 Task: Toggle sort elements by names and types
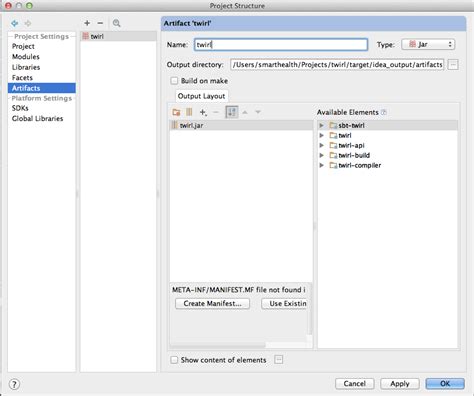tap(232, 112)
